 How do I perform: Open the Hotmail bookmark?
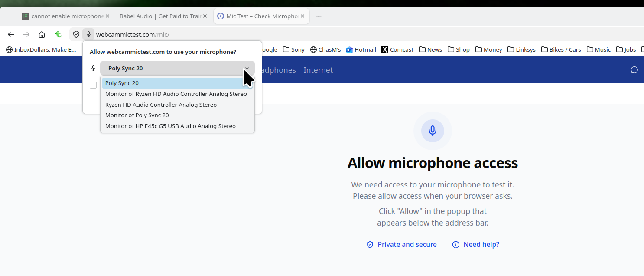tap(361, 49)
